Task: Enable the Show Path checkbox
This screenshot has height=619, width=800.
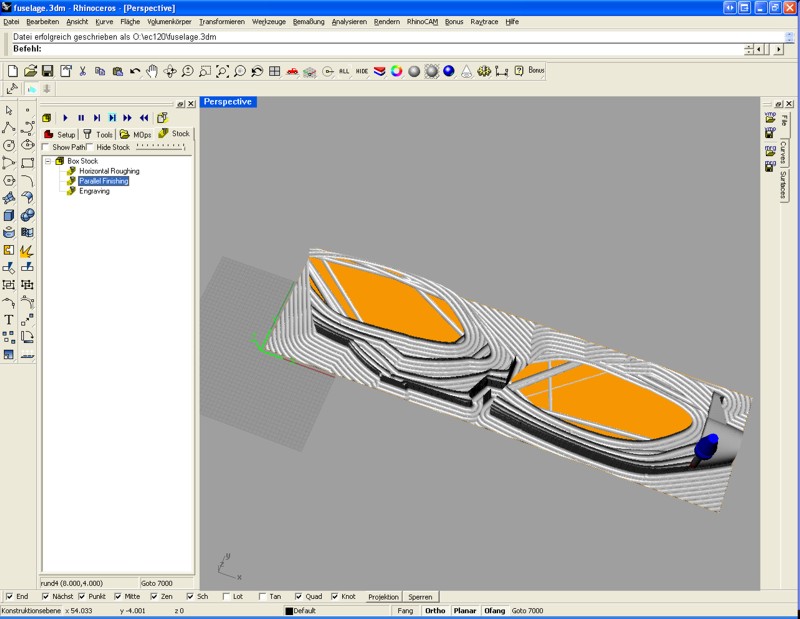Action: tap(46, 147)
